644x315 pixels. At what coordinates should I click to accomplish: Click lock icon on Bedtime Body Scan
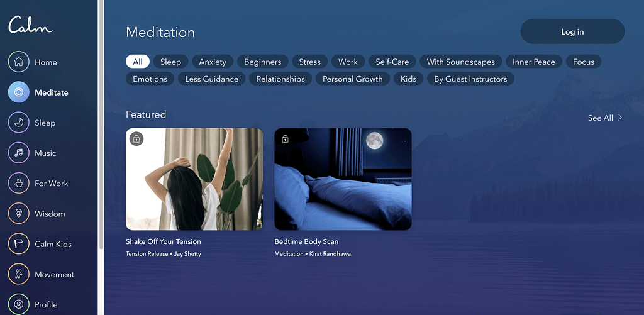pyautogui.click(x=285, y=139)
